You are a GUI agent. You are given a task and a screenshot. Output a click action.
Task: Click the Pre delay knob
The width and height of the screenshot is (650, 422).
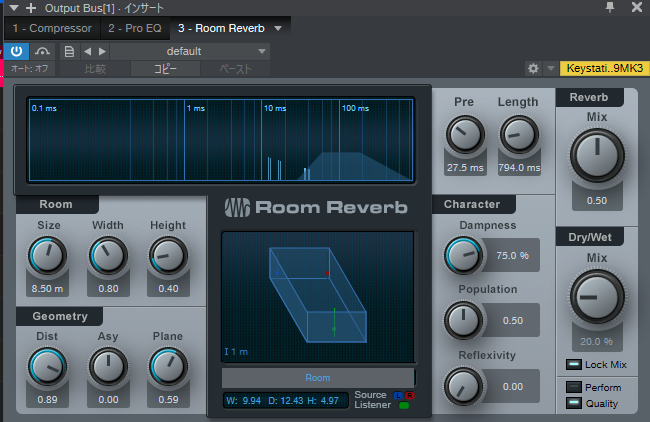coord(465,135)
